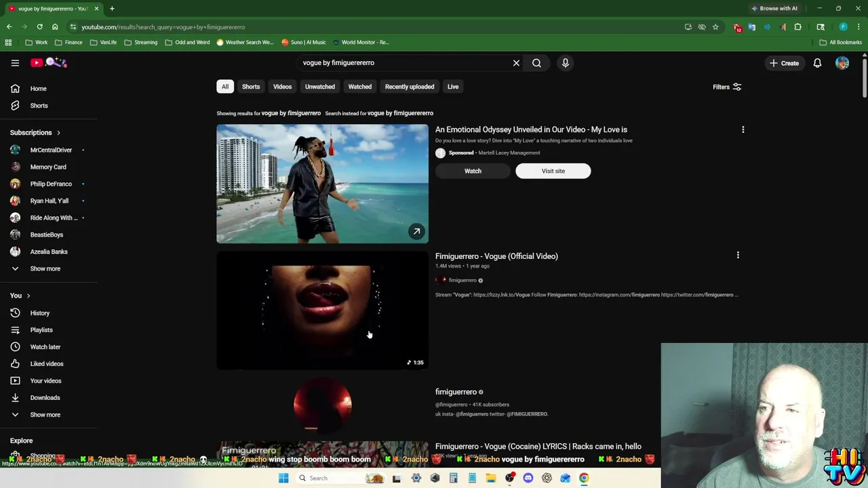Open the YouTube hamburger guide menu
This screenshot has height=488, width=868.
pyautogui.click(x=15, y=63)
